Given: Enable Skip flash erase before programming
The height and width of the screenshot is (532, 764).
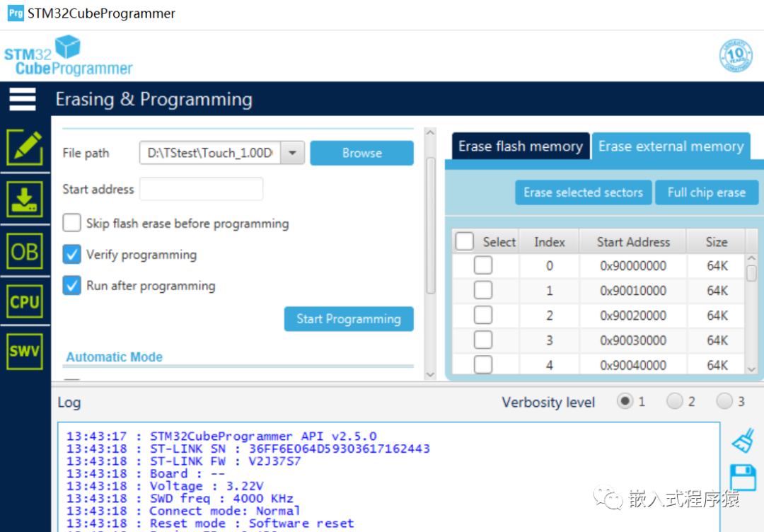Looking at the screenshot, I should pos(71,223).
